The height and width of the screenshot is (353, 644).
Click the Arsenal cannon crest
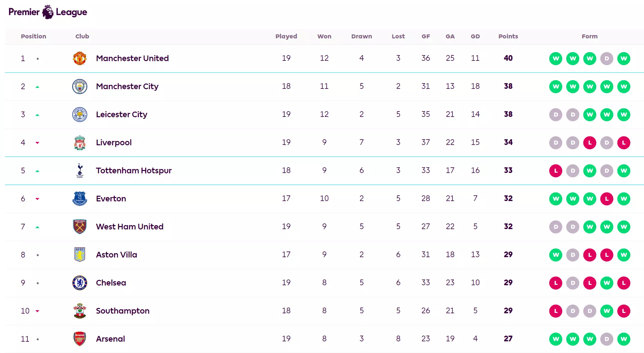80,339
